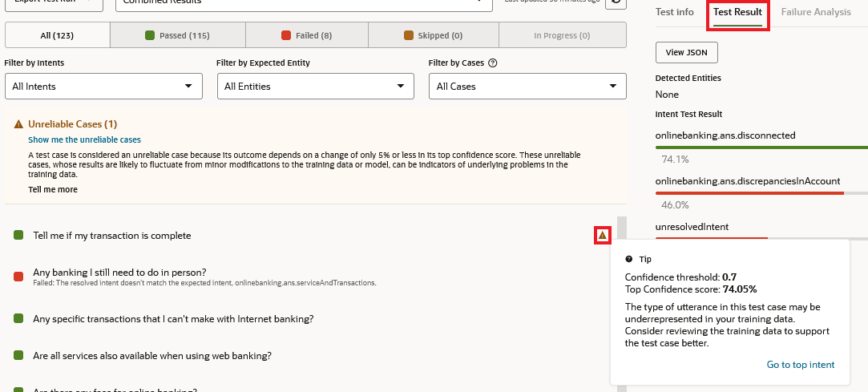Show Skipped (0) test cases
The width and height of the screenshot is (868, 392).
click(433, 35)
